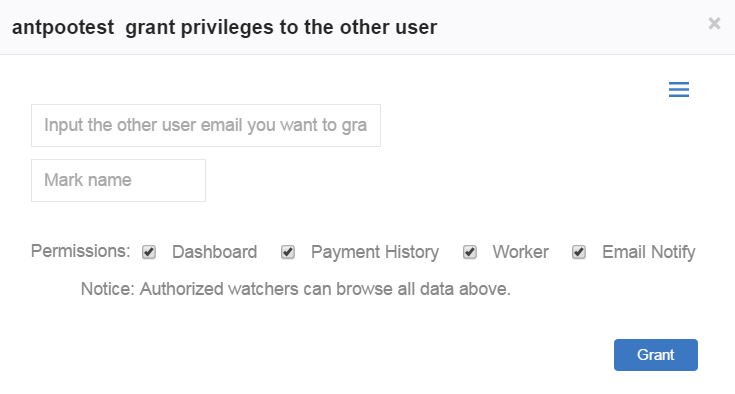This screenshot has width=735, height=394.
Task: Click the Payment History label text
Action: pos(375,252)
